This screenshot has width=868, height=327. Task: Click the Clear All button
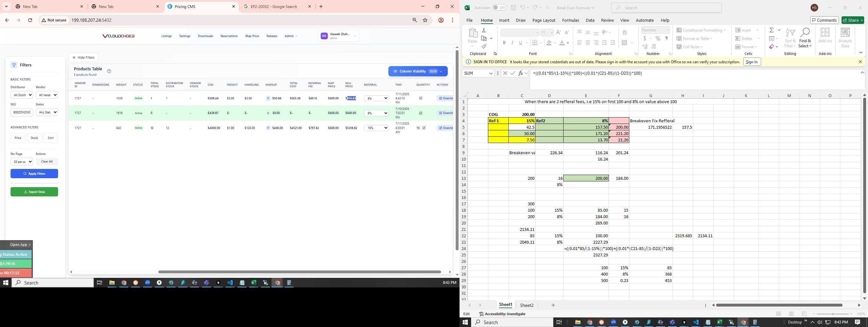click(x=47, y=162)
